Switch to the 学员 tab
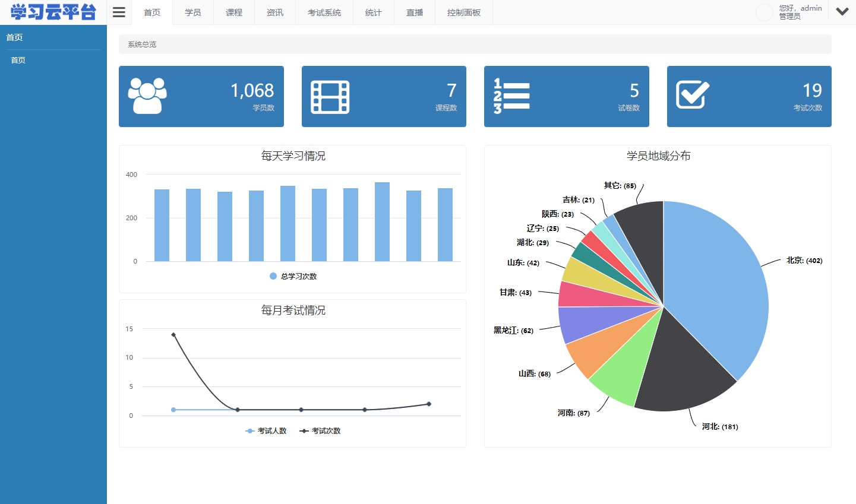 192,12
